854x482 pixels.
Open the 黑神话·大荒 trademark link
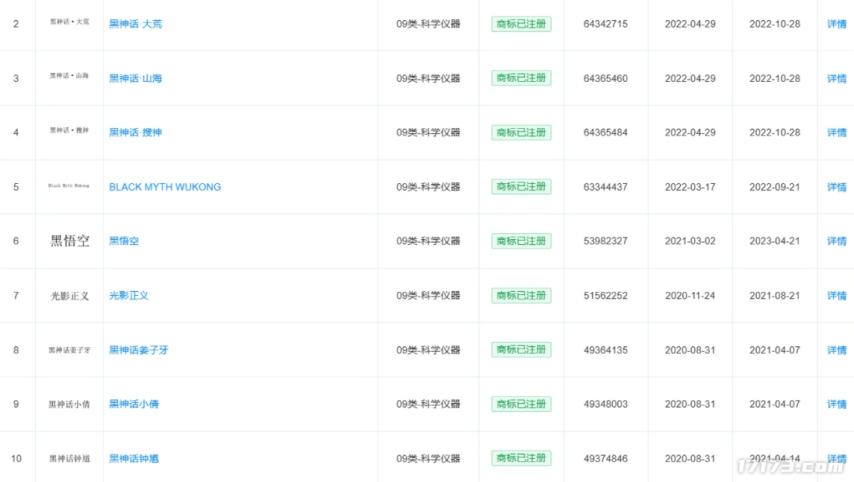(x=136, y=24)
